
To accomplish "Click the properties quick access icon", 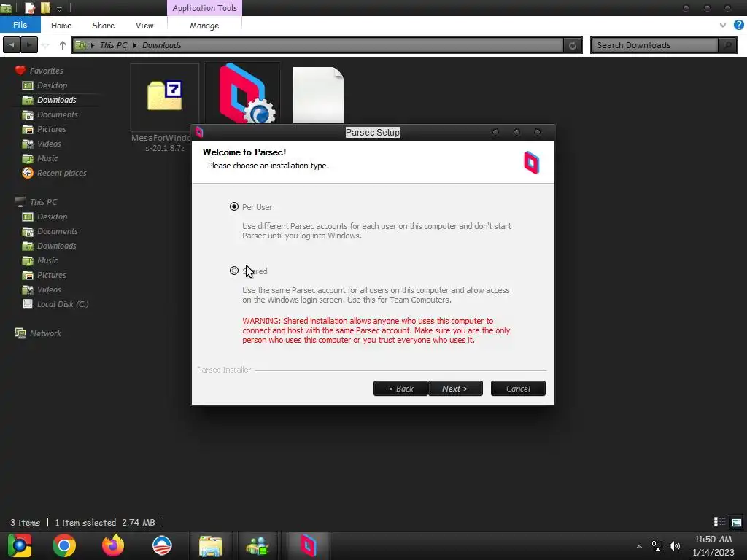I will (30, 7).
